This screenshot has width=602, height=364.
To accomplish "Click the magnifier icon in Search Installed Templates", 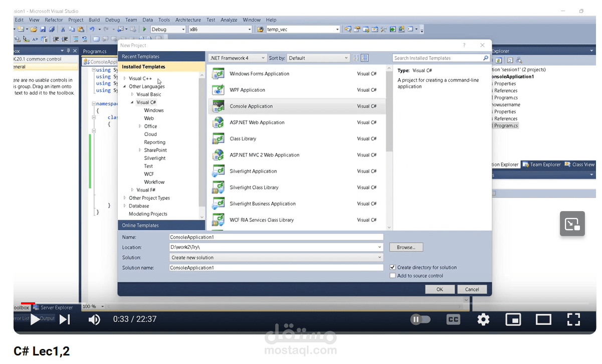I will (x=486, y=58).
